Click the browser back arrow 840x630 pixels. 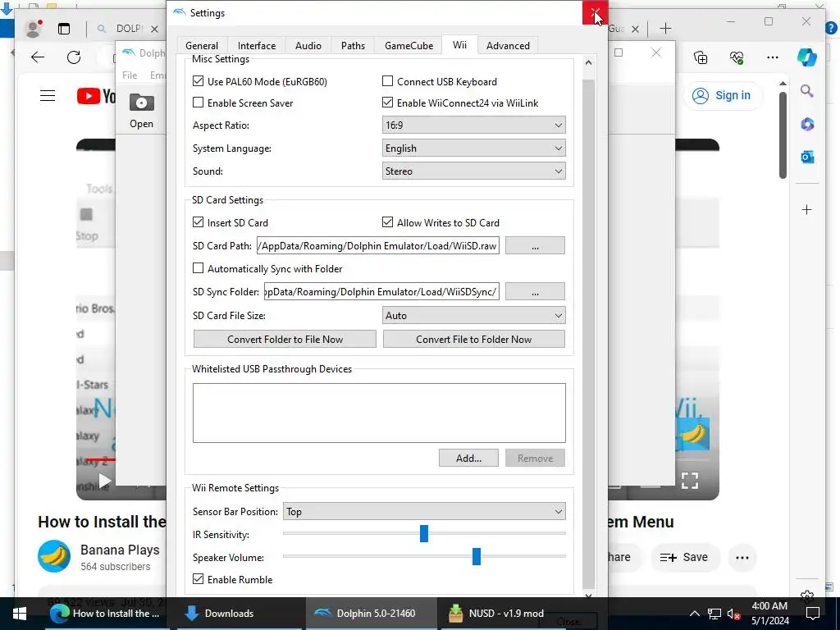click(x=38, y=57)
